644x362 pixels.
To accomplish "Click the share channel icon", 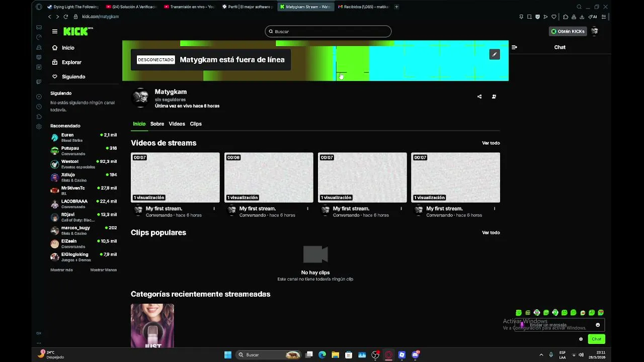I will (479, 97).
